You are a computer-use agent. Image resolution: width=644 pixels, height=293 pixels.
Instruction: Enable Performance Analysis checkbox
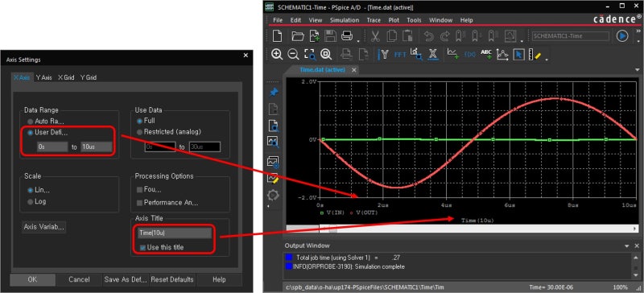point(139,203)
